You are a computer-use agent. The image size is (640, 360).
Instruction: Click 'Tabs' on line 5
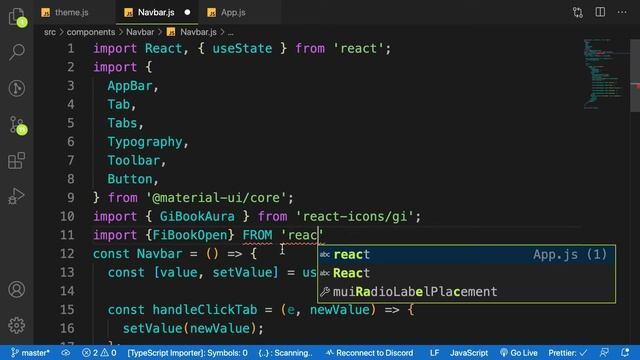click(x=122, y=123)
